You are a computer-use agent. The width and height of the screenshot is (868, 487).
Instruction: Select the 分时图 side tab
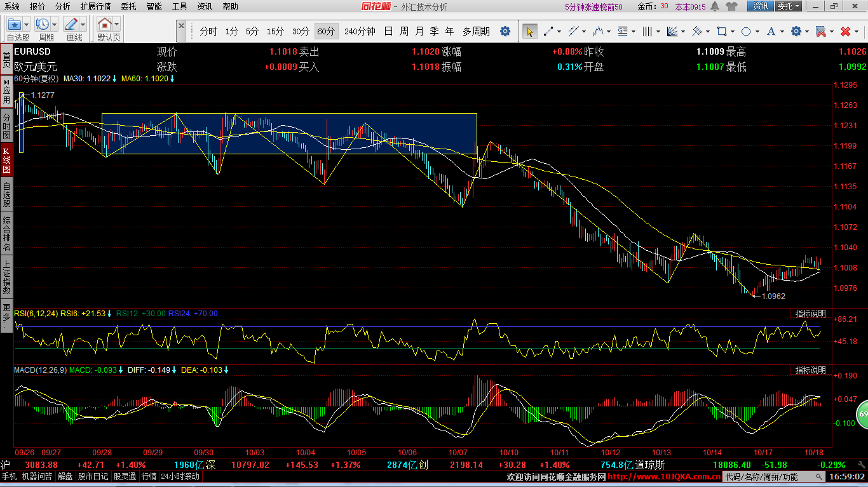6,126
